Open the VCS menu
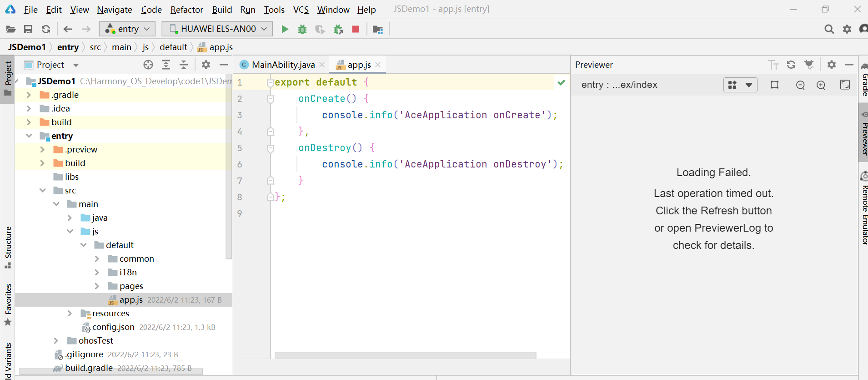Viewport: 868px width, 380px height. (x=301, y=10)
